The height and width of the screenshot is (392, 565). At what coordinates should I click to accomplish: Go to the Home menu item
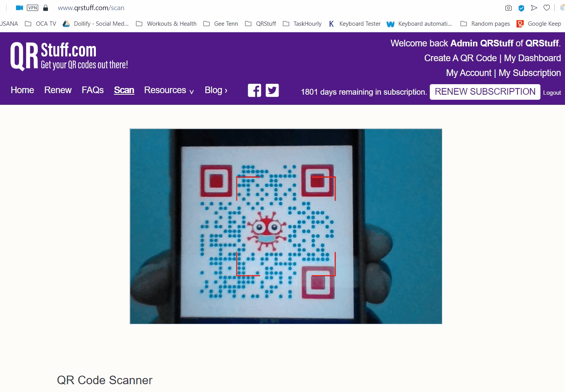pyautogui.click(x=22, y=90)
